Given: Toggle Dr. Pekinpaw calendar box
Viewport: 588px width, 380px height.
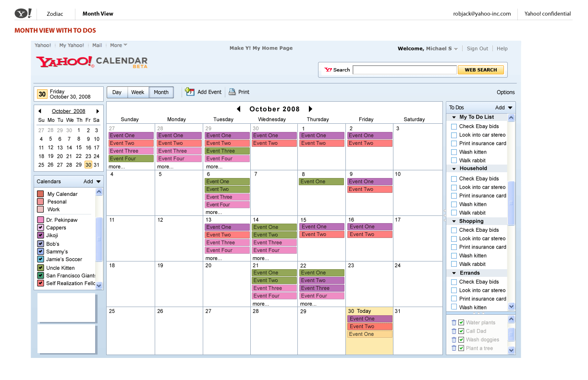Looking at the screenshot, I should point(40,220).
